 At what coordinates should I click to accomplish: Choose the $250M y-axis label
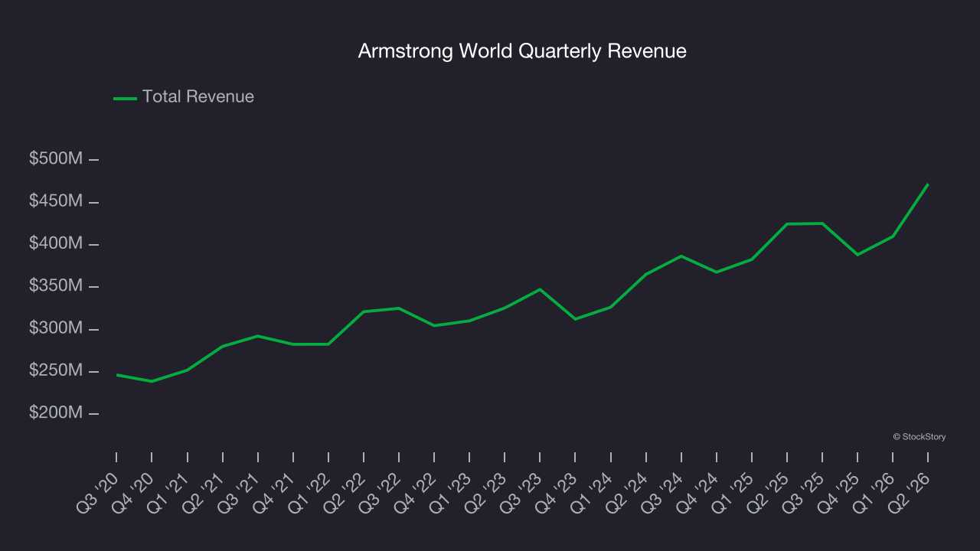pos(56,370)
